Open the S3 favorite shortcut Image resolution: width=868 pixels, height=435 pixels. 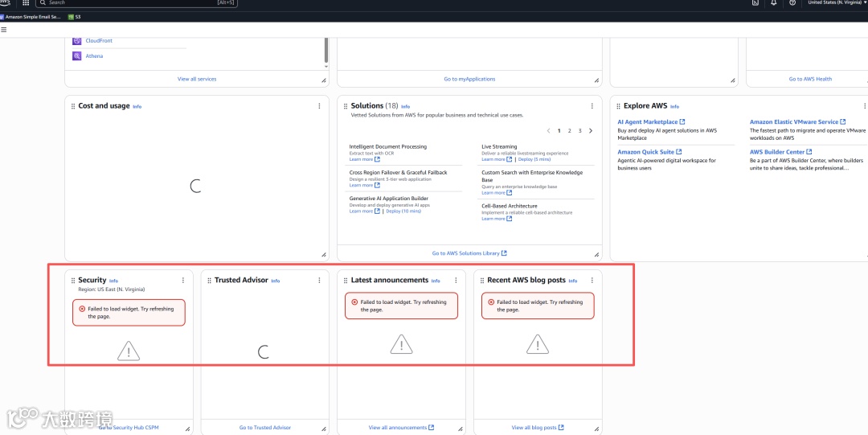click(75, 17)
